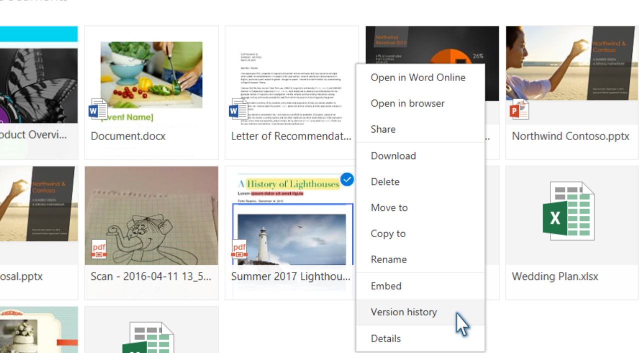
Task: Click the Document.docx file name
Action: 128,136
